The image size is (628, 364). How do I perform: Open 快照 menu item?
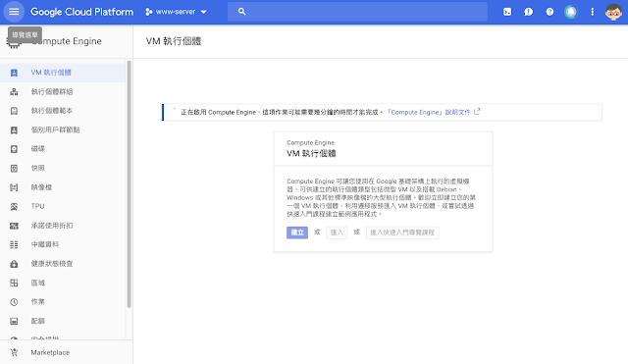[x=63, y=168]
